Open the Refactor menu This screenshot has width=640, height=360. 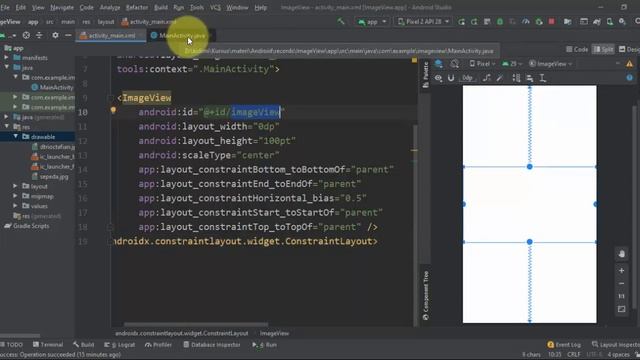point(137,8)
